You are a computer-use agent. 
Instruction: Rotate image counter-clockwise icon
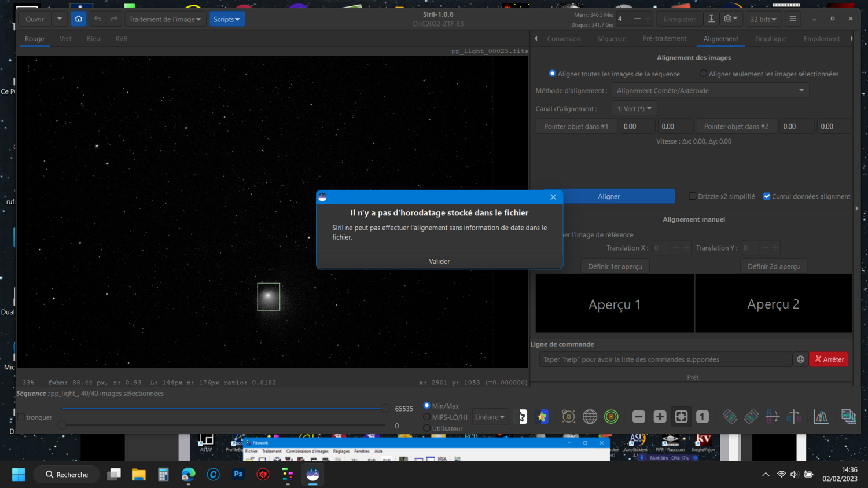click(x=730, y=417)
